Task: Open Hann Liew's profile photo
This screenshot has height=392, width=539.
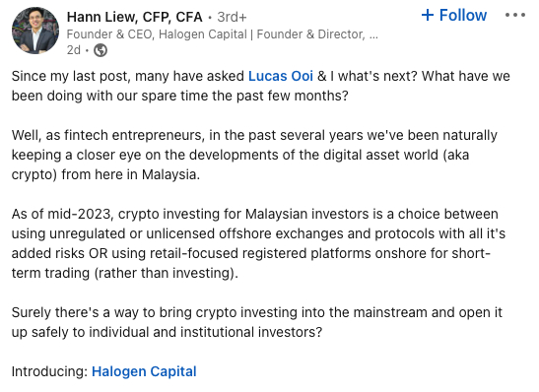Action: pos(35,31)
